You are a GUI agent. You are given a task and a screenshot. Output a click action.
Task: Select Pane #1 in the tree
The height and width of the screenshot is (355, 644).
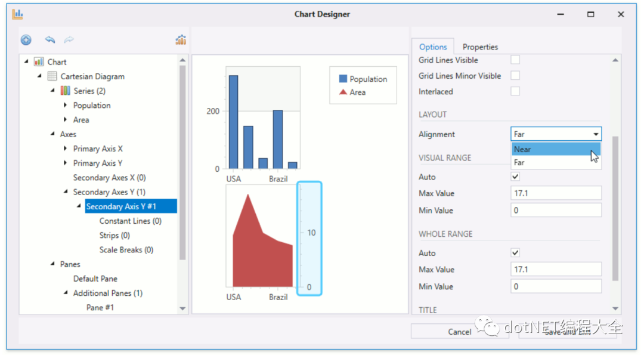(100, 307)
